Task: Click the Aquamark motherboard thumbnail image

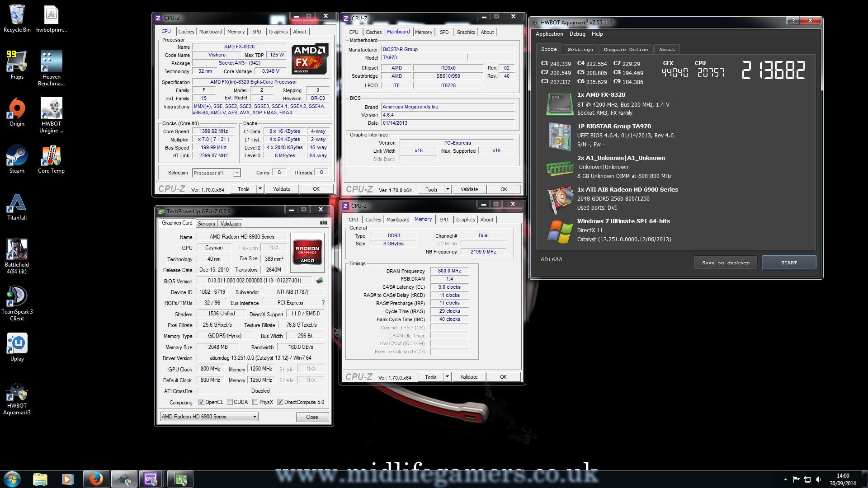Action: (560, 136)
